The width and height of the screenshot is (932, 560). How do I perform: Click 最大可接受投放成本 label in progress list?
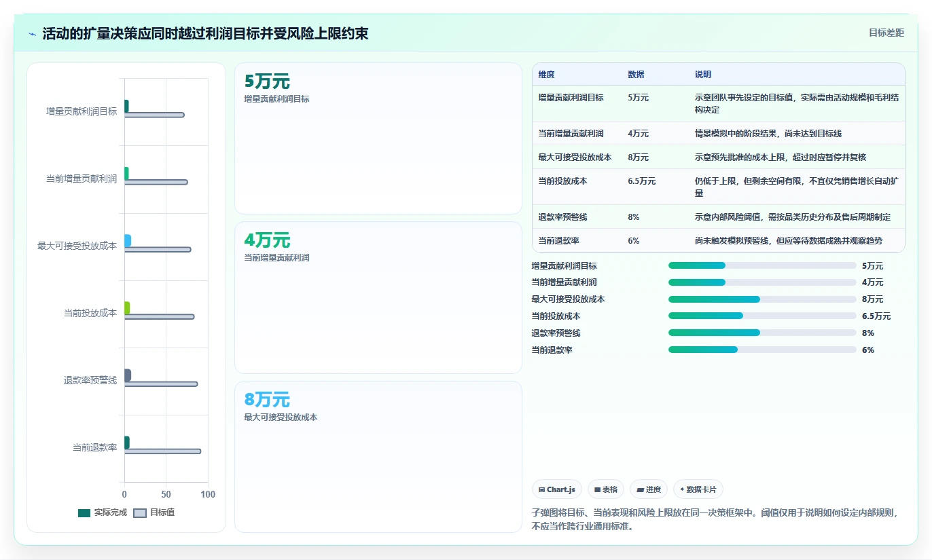coord(569,299)
